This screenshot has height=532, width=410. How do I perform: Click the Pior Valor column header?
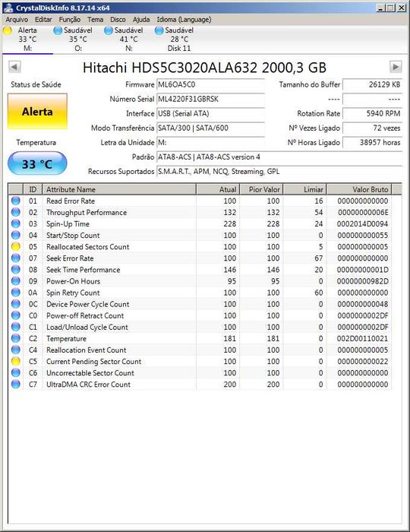click(261, 189)
